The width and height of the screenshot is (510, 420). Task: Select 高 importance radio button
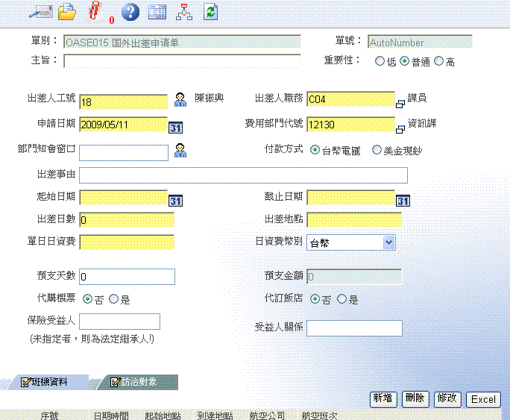pyautogui.click(x=438, y=62)
